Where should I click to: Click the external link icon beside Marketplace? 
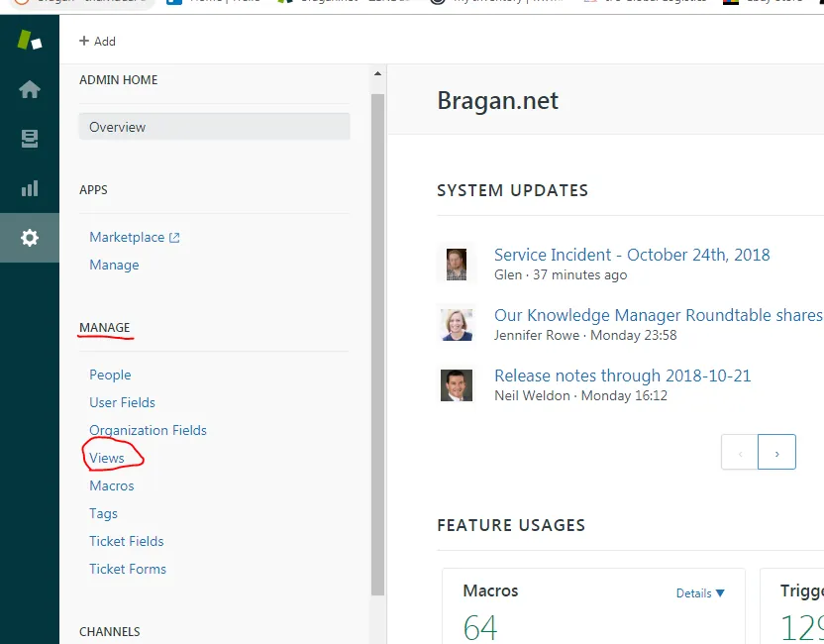[174, 238]
